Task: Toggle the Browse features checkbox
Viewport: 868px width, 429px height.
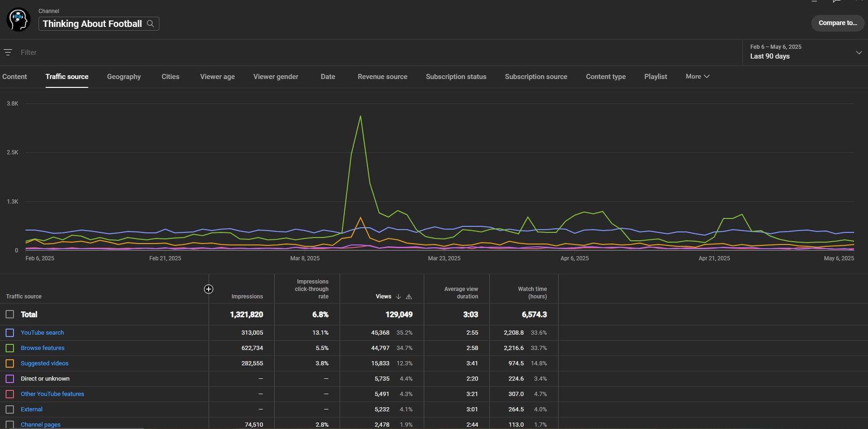Action: [10, 348]
